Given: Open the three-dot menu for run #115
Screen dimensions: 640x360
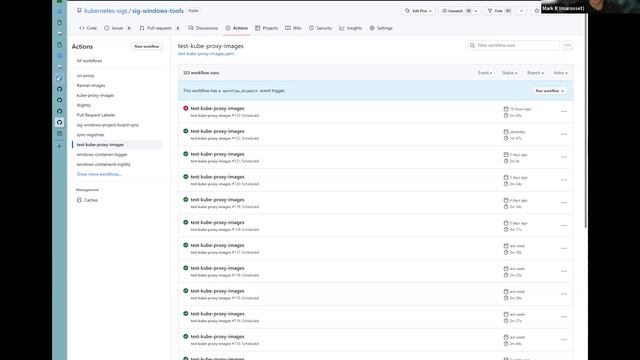Looking at the screenshot, I should point(564,294).
